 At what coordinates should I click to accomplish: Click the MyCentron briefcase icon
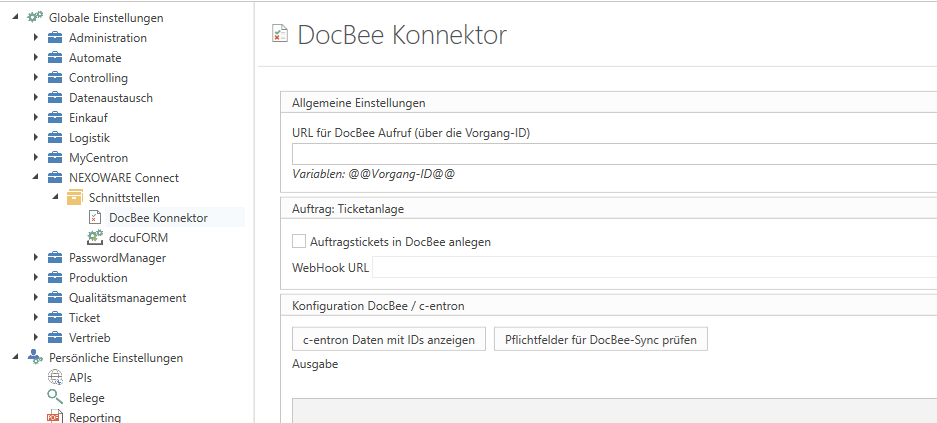pyautogui.click(x=55, y=158)
